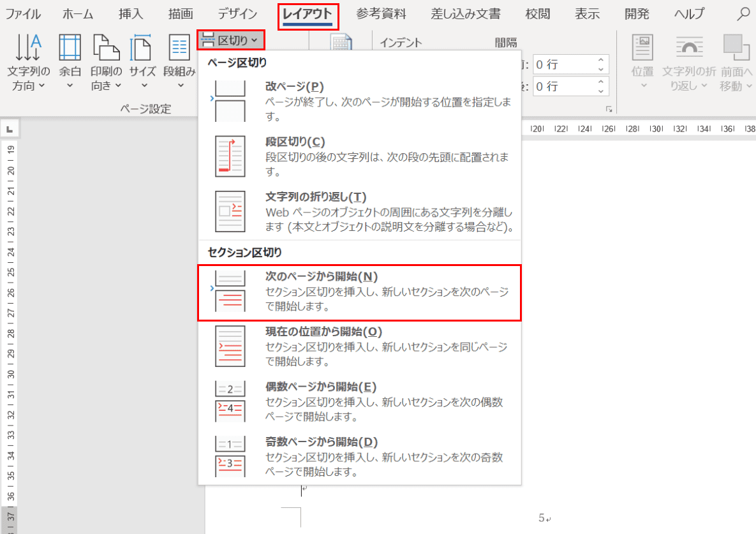The width and height of the screenshot is (756, 534).
Task: Decrease spacing-after with down arrow
Action: [x=601, y=92]
